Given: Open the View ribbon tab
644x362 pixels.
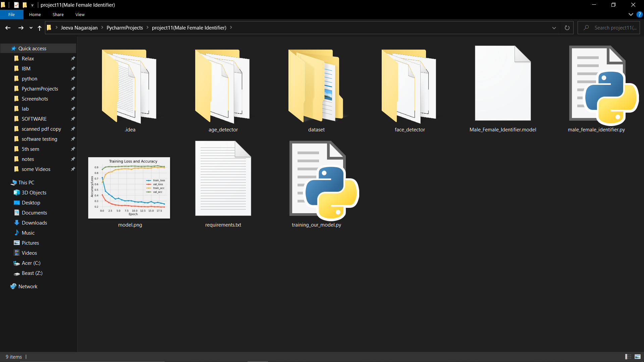Looking at the screenshot, I should [80, 14].
